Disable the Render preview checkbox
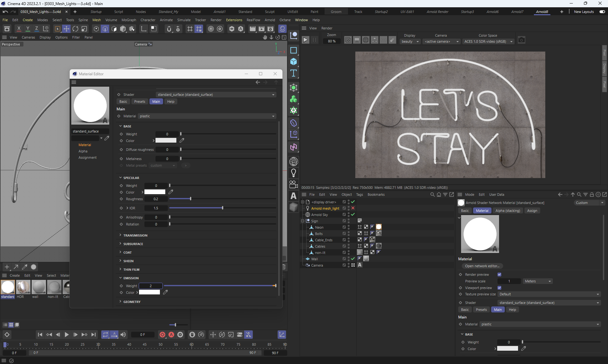608x364 pixels. click(x=499, y=275)
